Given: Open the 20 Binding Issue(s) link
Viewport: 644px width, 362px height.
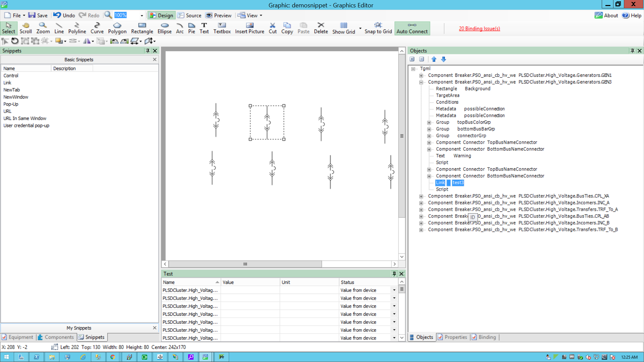Looking at the screenshot, I should [x=479, y=28].
